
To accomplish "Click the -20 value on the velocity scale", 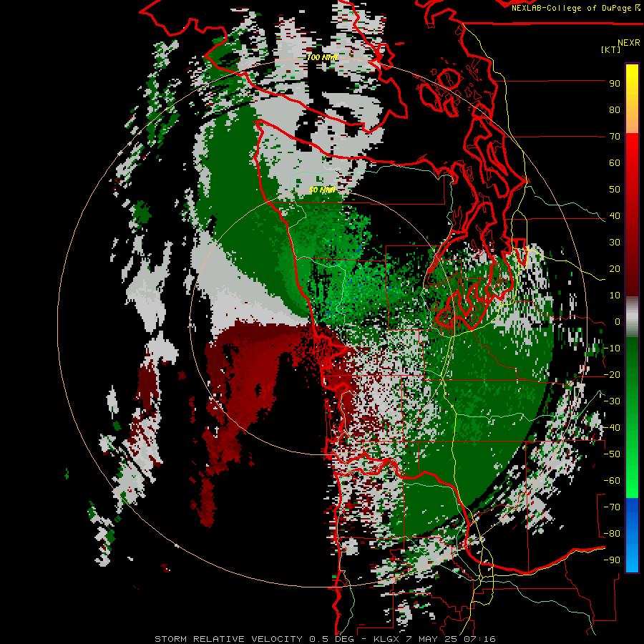I will click(x=612, y=374).
